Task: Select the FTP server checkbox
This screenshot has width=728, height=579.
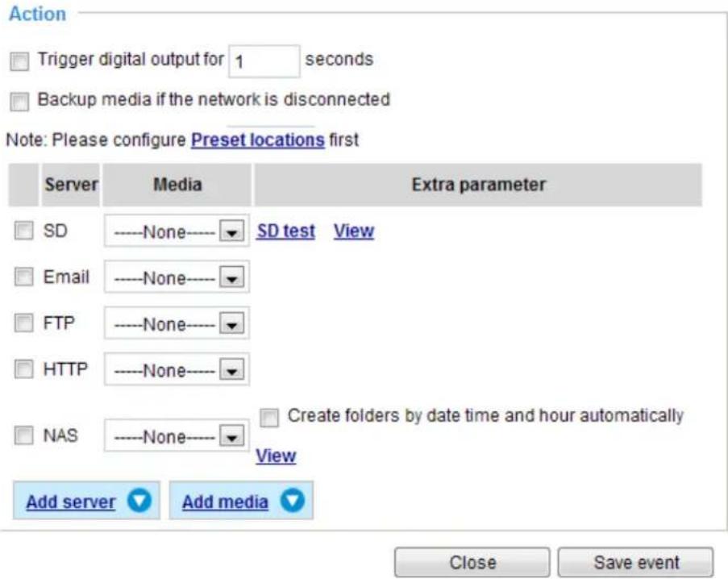Action: (23, 323)
